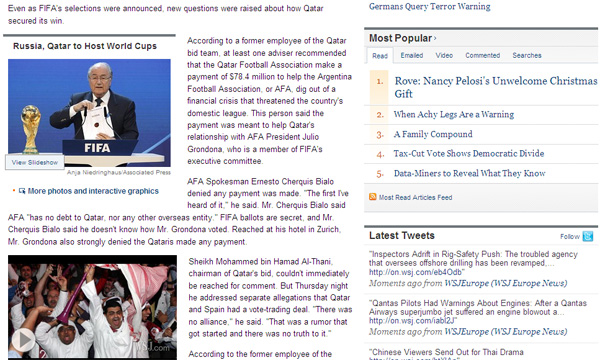Open 'A Family Compound' article
Screen dimensions: 600x360
(x=433, y=134)
